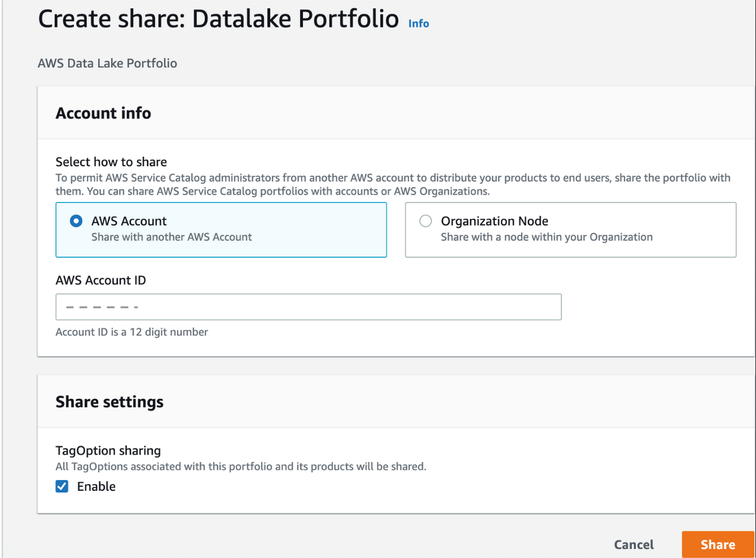Click the Cancel button
This screenshot has width=756, height=558.
click(634, 544)
